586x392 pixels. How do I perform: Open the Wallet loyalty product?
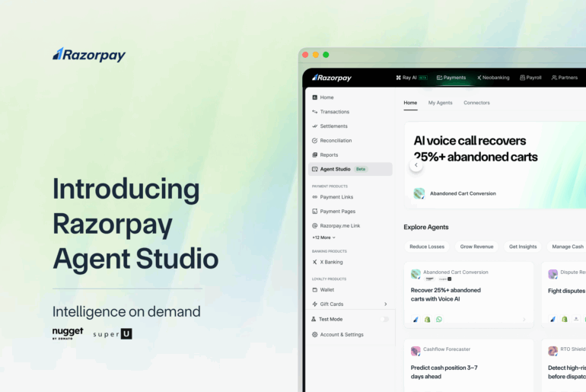click(x=323, y=290)
